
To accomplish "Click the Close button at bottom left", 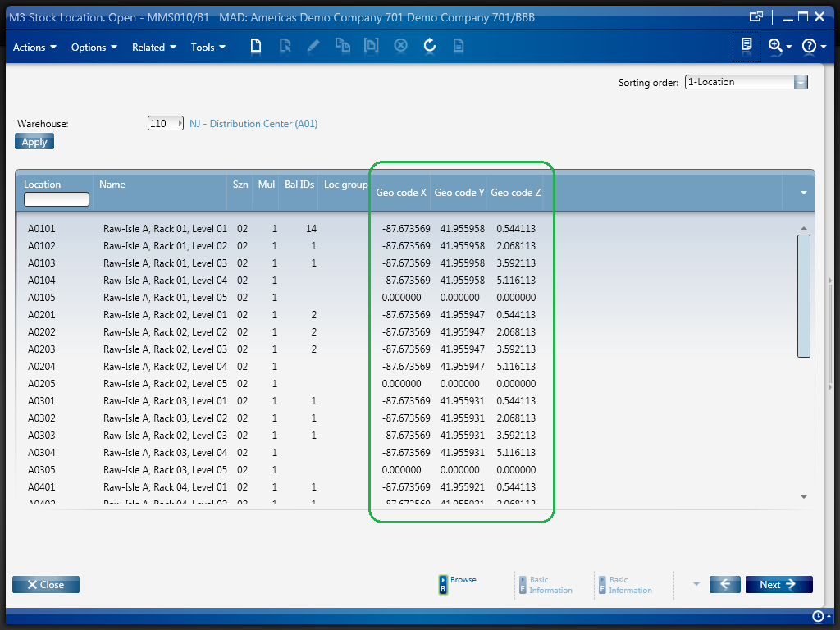I will pos(46,584).
